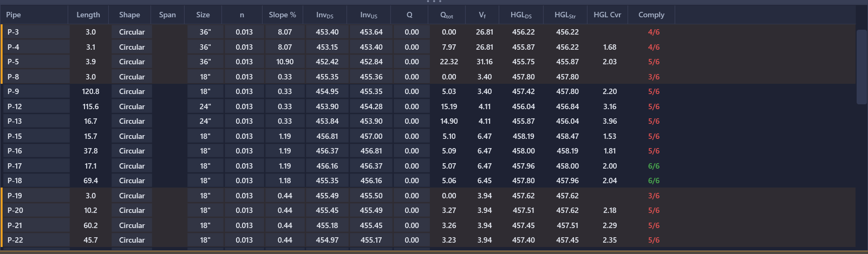Click the 3/6 comply value for P-19
The height and width of the screenshot is (254, 868).
coord(654,196)
